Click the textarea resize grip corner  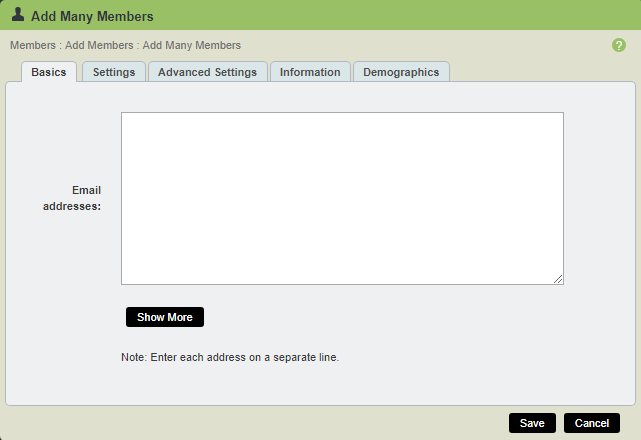pos(558,279)
